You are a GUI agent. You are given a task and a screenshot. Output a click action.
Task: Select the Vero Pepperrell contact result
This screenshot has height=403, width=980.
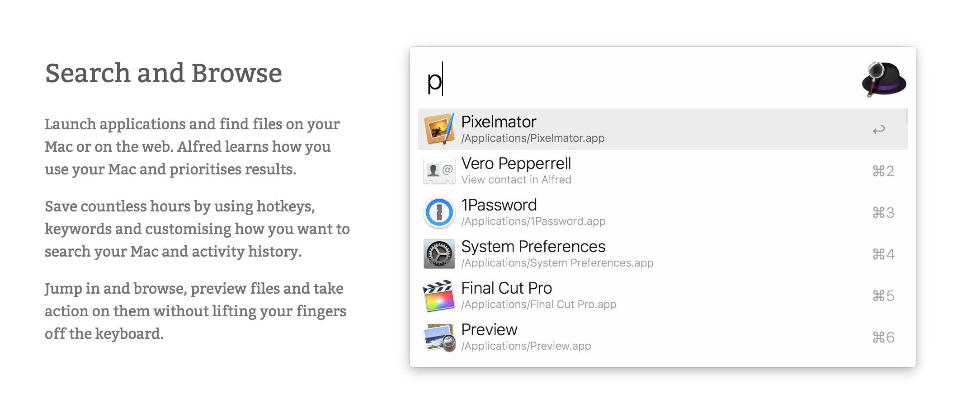click(516, 164)
